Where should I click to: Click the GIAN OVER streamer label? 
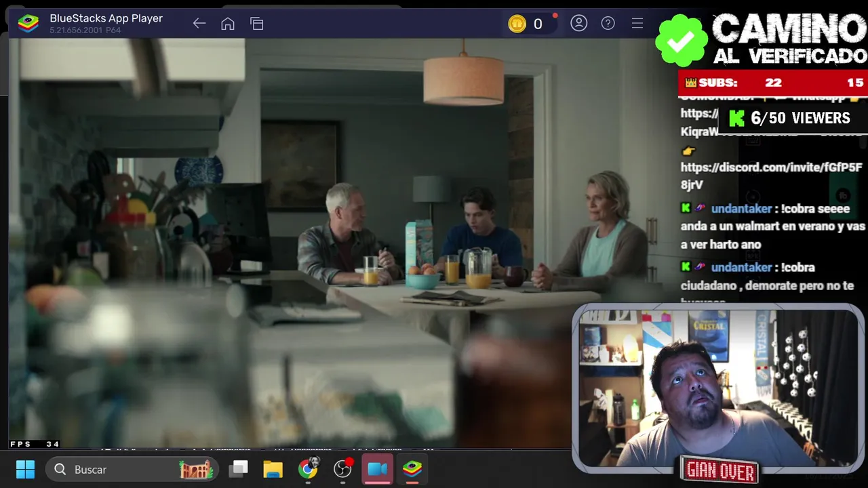[x=719, y=470]
